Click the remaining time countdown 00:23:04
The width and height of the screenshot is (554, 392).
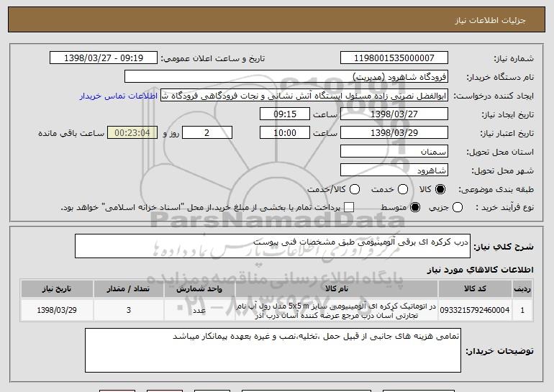point(132,133)
